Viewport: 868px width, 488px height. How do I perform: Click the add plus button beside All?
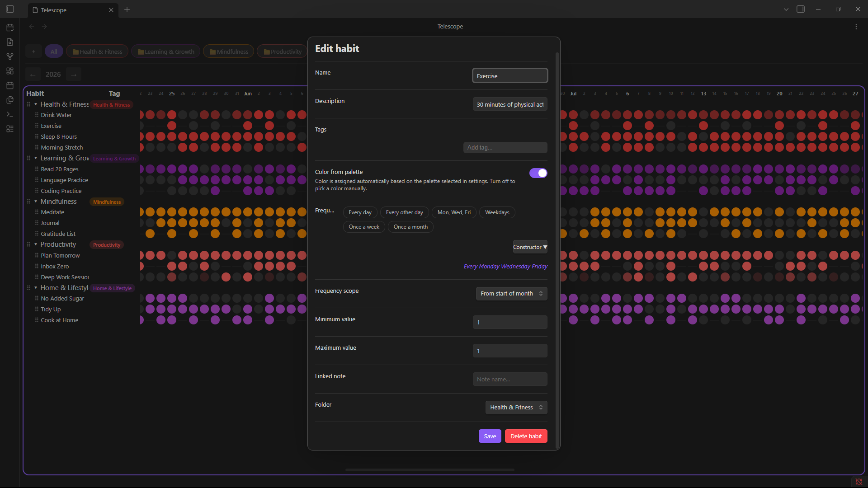tap(33, 52)
